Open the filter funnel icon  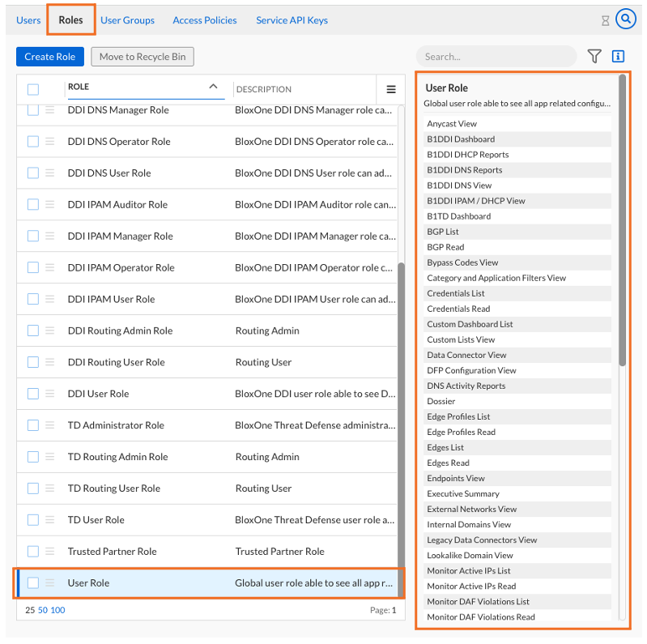[594, 57]
